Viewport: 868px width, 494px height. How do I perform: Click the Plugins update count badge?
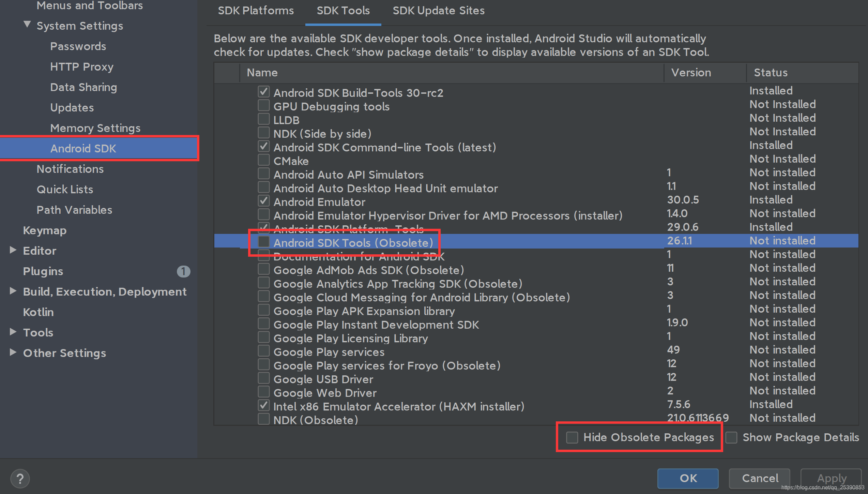183,271
